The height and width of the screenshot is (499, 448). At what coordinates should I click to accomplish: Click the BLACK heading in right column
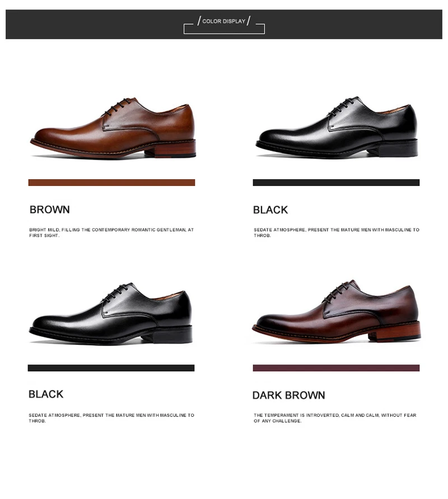pos(270,210)
